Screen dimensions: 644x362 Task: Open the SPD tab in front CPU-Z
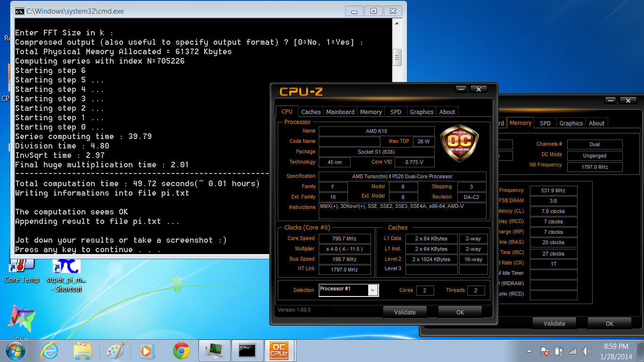[396, 112]
